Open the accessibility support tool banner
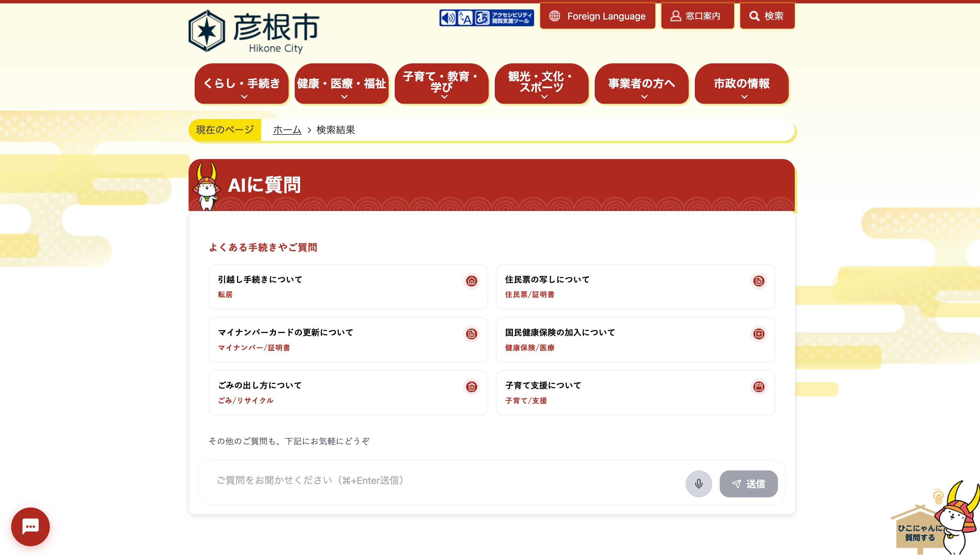Screen dimensions: 980x556 [x=486, y=18]
